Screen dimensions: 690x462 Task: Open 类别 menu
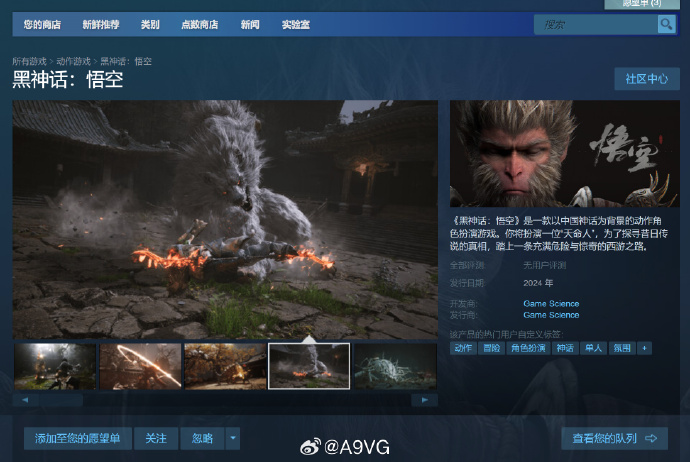[150, 25]
